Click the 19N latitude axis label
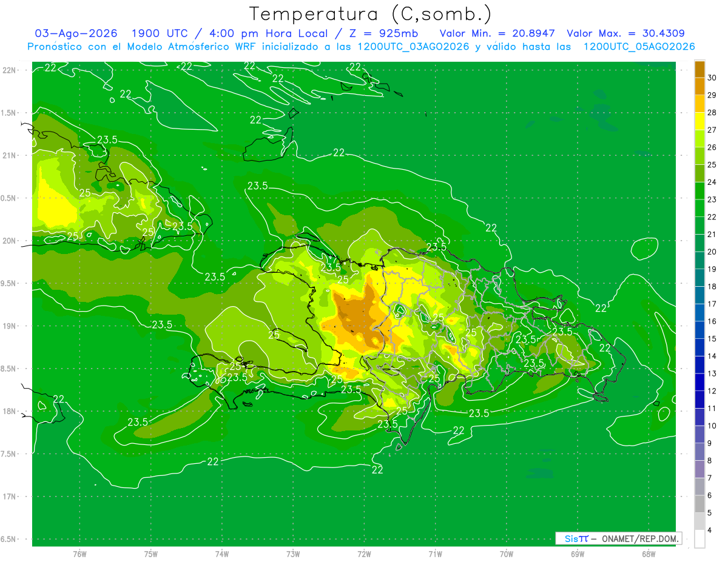The image size is (728, 562). (8, 326)
